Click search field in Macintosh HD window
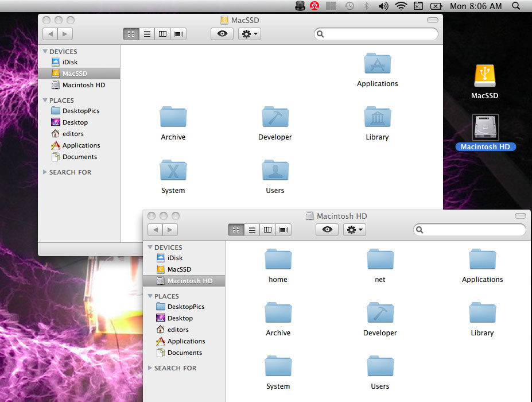This screenshot has width=532, height=402. tap(469, 230)
